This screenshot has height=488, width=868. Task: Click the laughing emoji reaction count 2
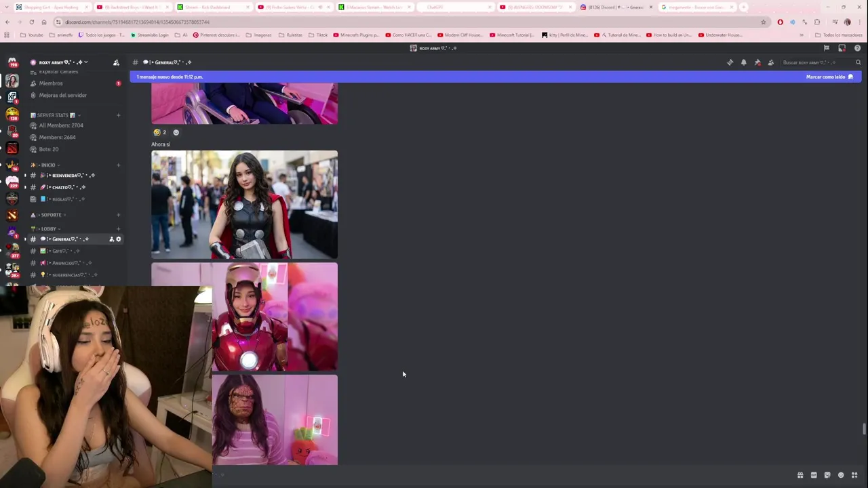pos(160,132)
